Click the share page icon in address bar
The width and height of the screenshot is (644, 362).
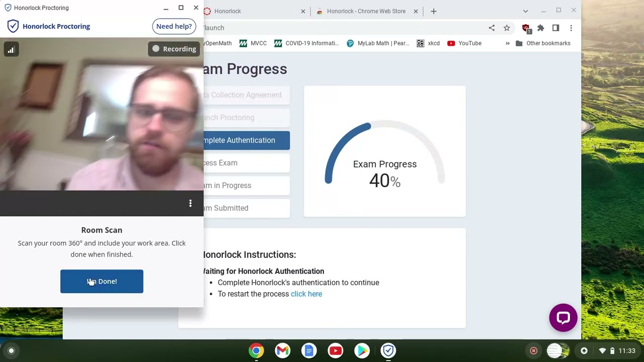[x=492, y=28]
